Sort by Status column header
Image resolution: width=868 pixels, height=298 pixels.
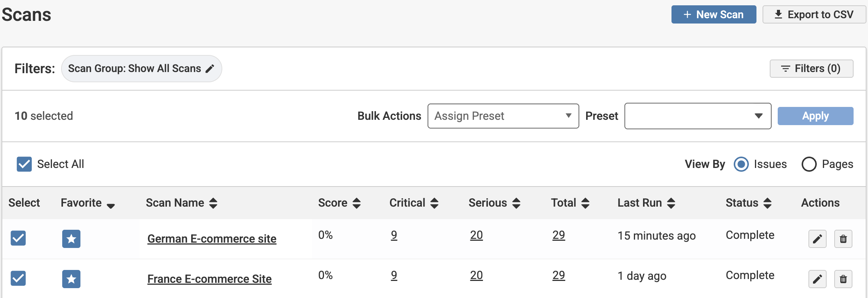coord(748,203)
